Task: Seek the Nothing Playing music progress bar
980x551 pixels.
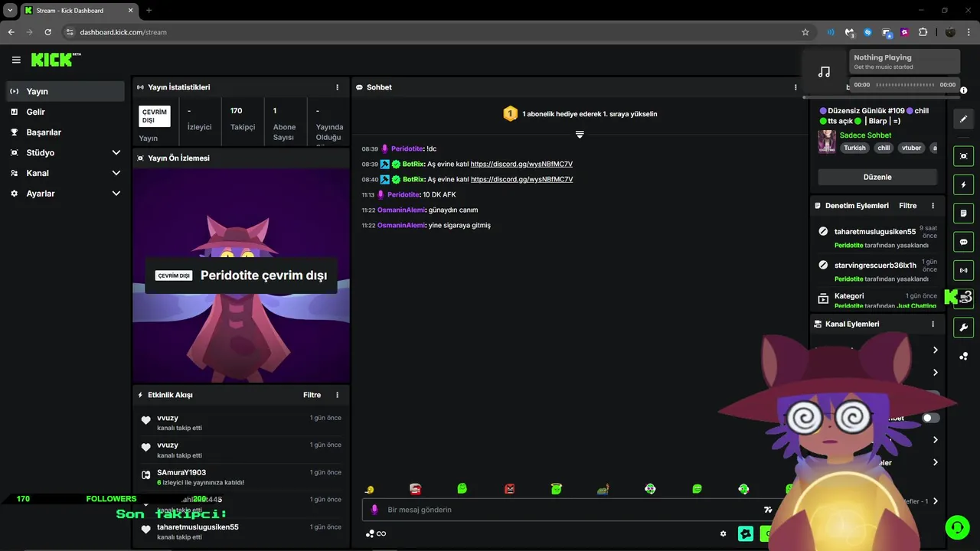Action: pyautogui.click(x=905, y=85)
